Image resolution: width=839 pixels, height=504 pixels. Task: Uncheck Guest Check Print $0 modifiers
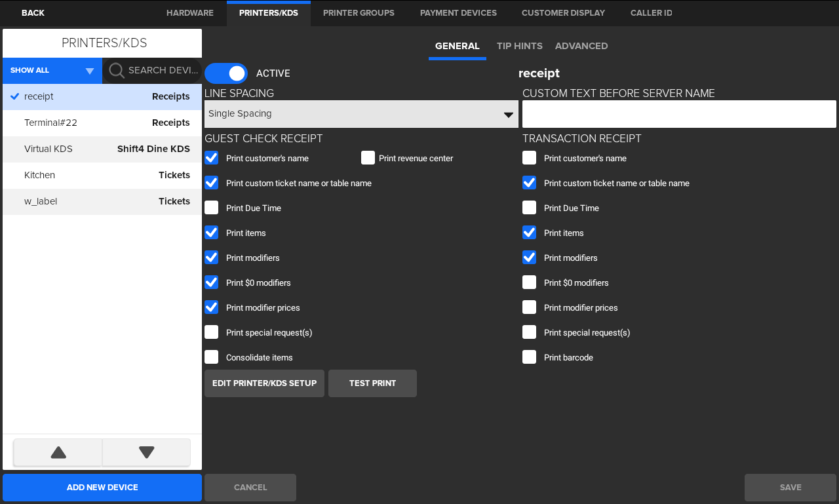click(211, 282)
